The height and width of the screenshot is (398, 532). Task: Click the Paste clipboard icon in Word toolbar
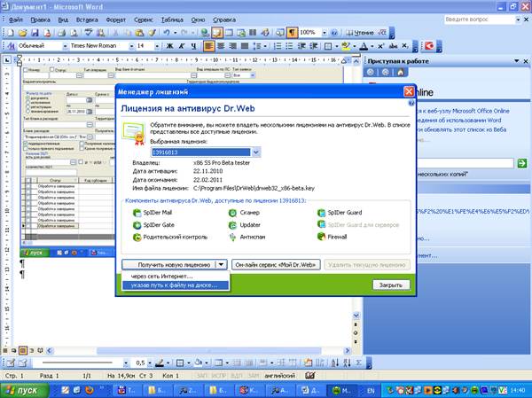tap(140, 33)
